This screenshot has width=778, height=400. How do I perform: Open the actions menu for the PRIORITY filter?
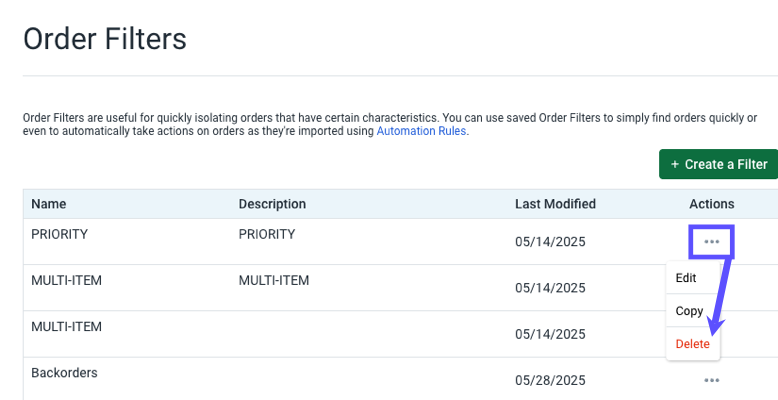pyautogui.click(x=712, y=242)
